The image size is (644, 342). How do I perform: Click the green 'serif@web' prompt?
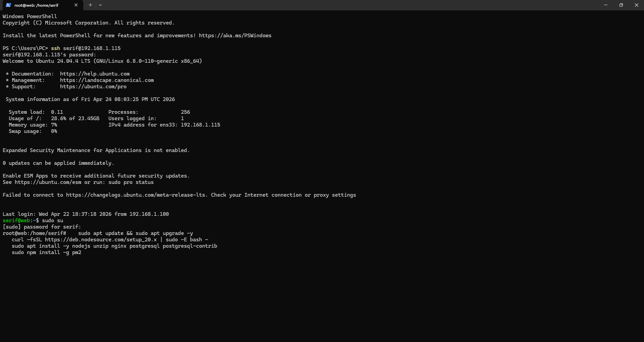coord(16,221)
